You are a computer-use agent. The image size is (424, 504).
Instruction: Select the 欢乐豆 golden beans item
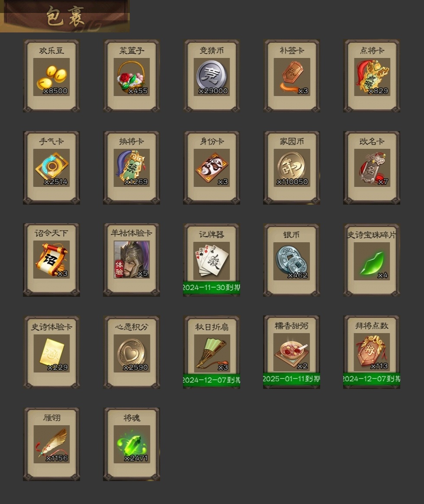click(x=51, y=76)
